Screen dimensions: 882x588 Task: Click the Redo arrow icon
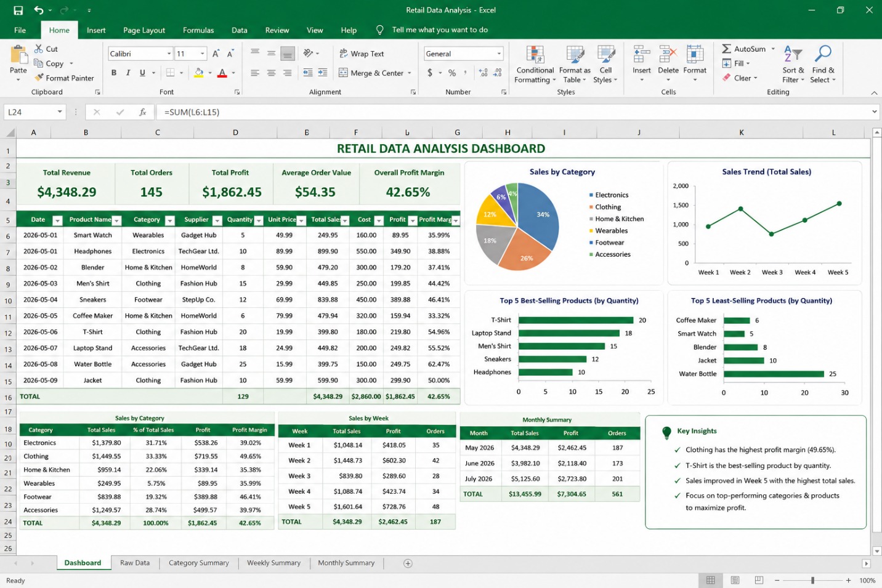click(63, 10)
